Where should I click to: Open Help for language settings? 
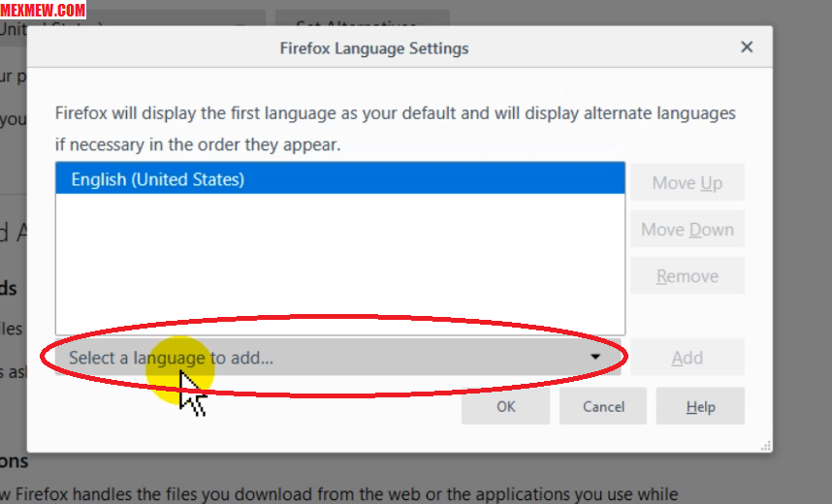(x=700, y=406)
